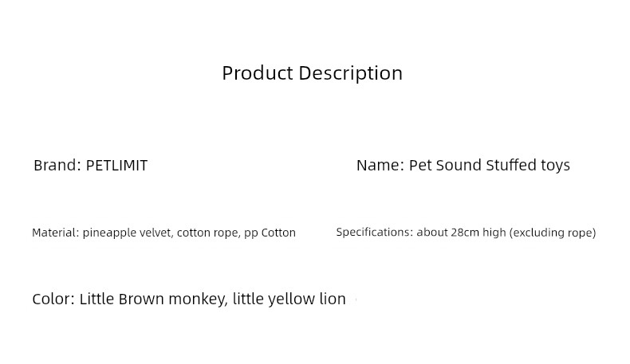This screenshot has width=630, height=364.
Task: Click the "little yellow lion" color option
Action: (x=289, y=299)
